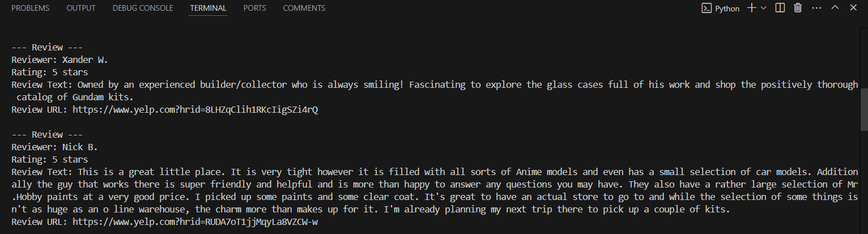The width and height of the screenshot is (868, 234).
Task: Select the TERMINAL tab
Action: 209,8
